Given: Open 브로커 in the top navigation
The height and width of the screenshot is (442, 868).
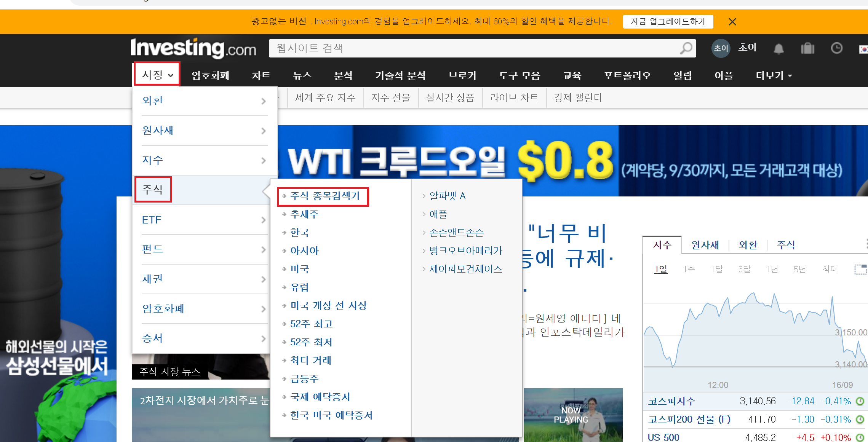Looking at the screenshot, I should [x=462, y=75].
